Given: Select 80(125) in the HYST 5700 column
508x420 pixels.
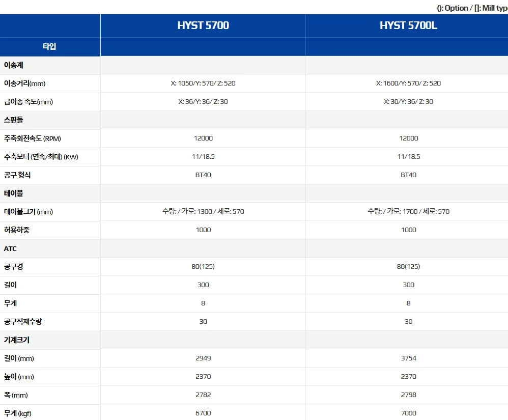Looking at the screenshot, I should pos(203,266).
